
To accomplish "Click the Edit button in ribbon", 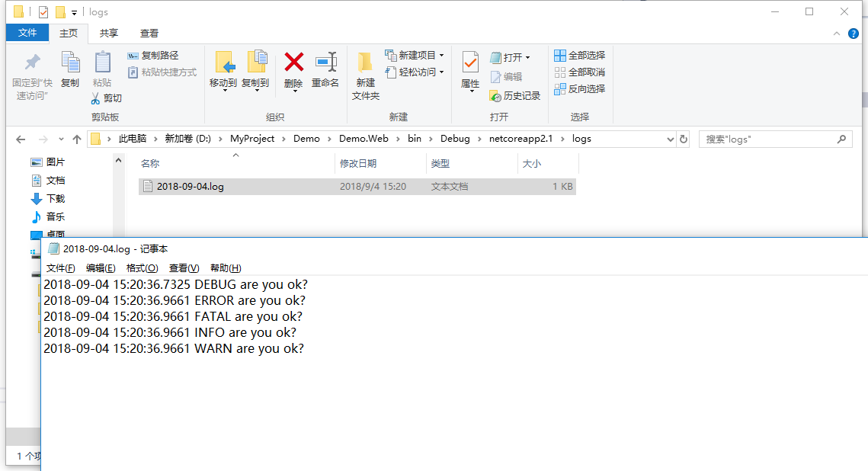I will [x=506, y=76].
